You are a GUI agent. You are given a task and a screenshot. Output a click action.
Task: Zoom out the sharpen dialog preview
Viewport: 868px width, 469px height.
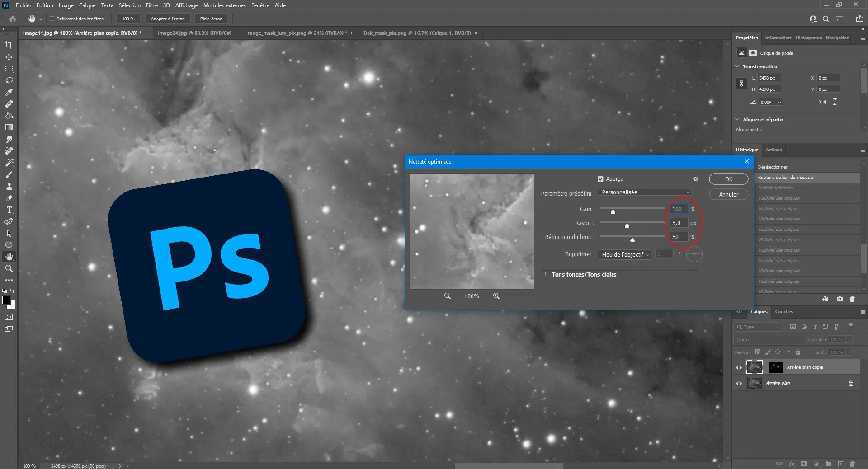[448, 296]
